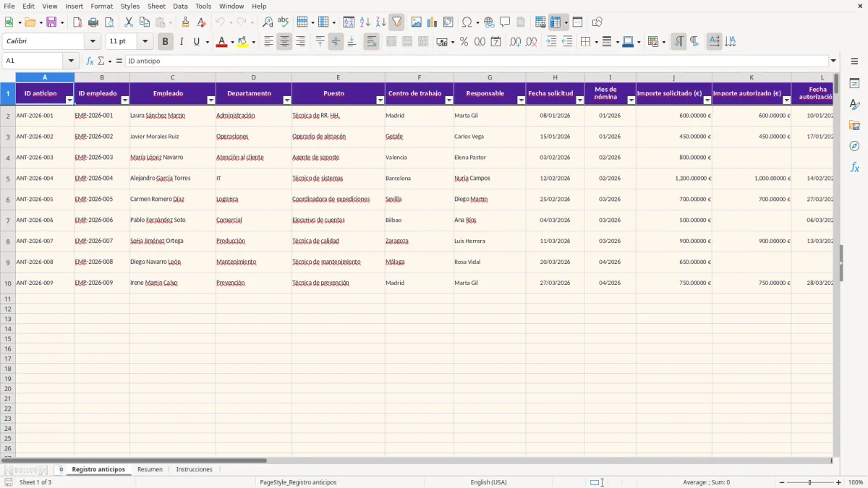Open Function Wizard beside Name Box

(x=90, y=61)
